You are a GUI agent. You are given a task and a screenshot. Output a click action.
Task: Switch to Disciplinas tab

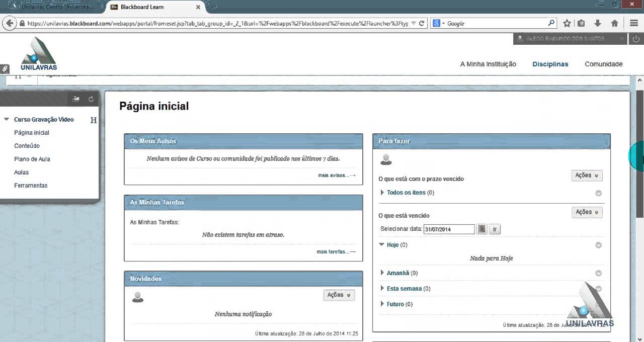click(550, 64)
